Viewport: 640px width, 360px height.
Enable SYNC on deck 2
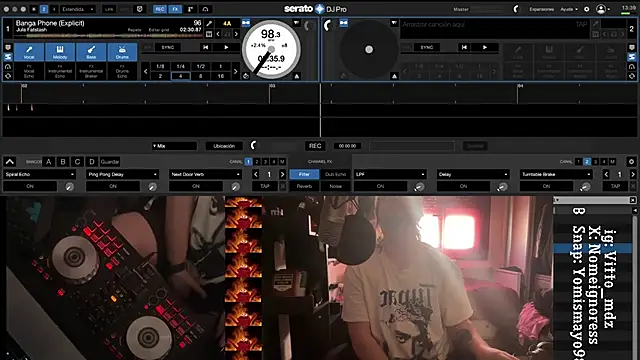pyautogui.click(x=427, y=47)
